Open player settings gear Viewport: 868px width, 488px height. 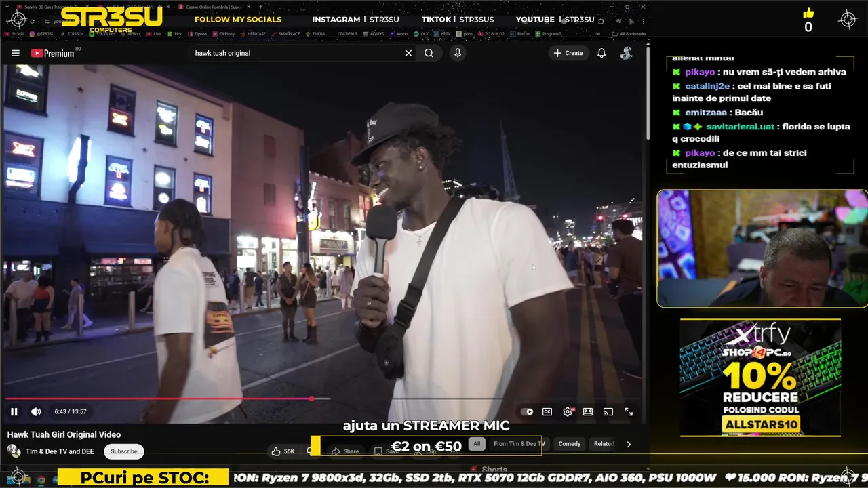point(568,411)
